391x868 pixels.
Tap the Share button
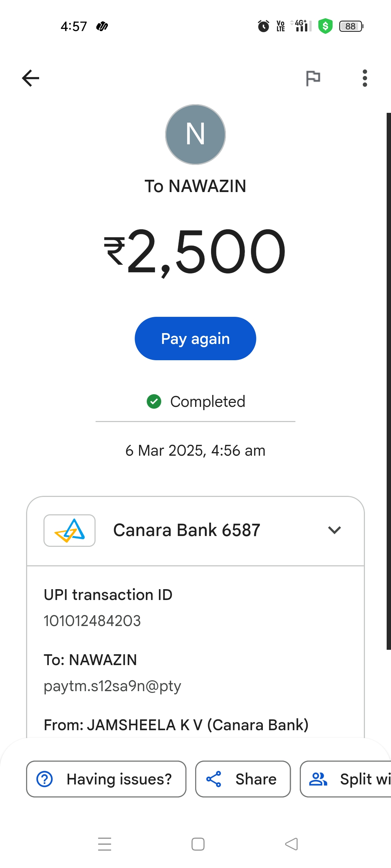pos(243,779)
